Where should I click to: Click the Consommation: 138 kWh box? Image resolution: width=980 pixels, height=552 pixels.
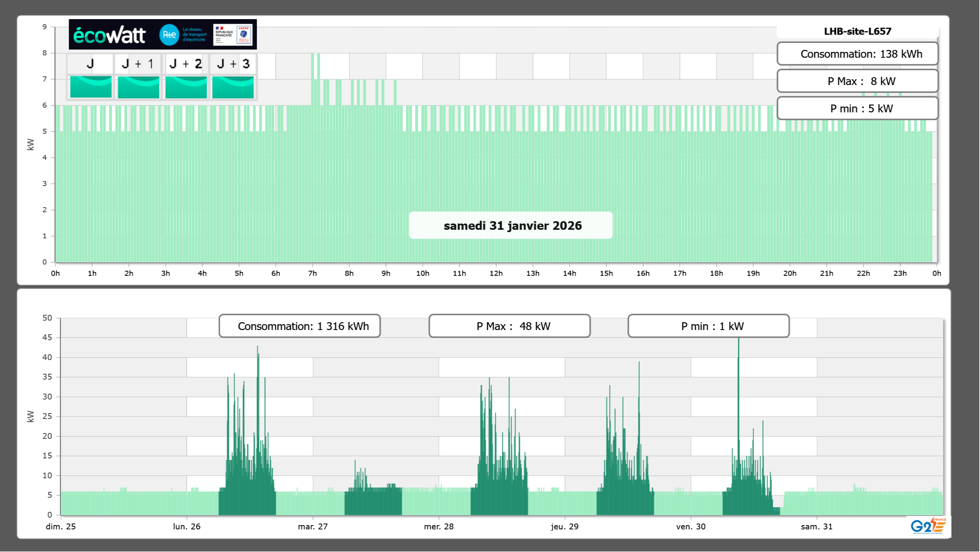[857, 54]
